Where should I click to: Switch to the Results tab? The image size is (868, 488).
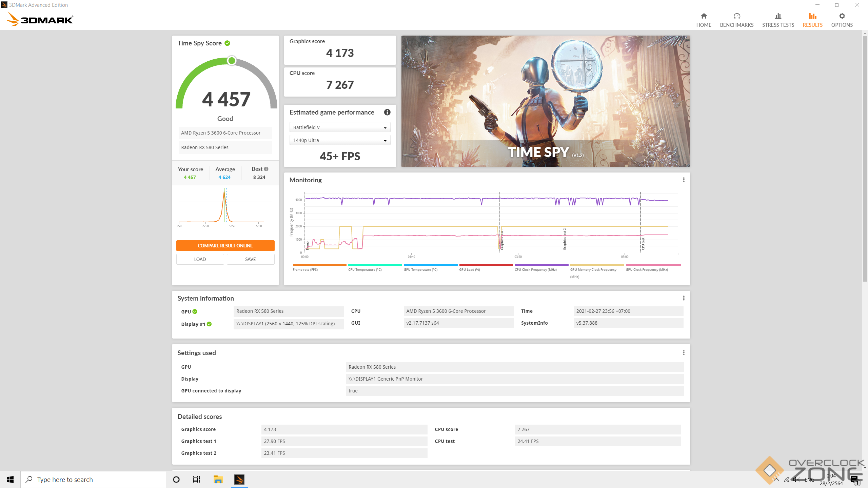[x=812, y=20]
